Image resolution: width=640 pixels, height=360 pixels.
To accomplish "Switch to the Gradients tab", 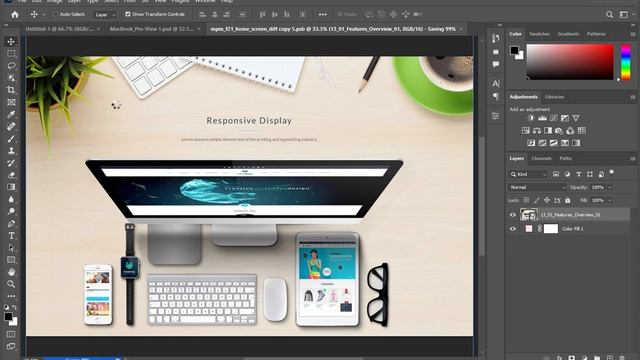I will [x=568, y=34].
